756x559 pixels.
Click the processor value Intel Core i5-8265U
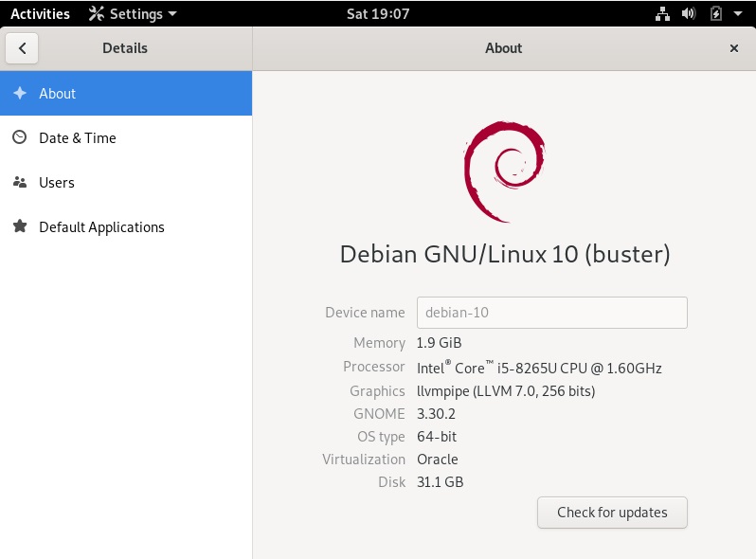(539, 368)
